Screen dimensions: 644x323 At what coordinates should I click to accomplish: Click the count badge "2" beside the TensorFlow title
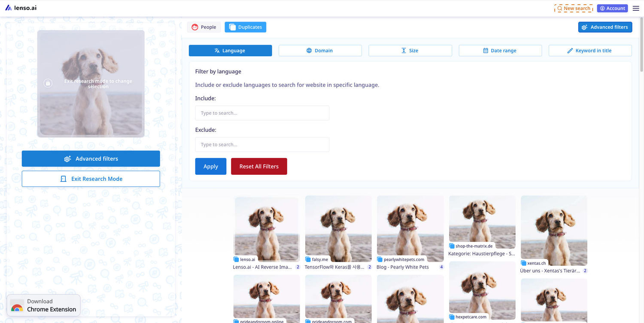(x=370, y=267)
